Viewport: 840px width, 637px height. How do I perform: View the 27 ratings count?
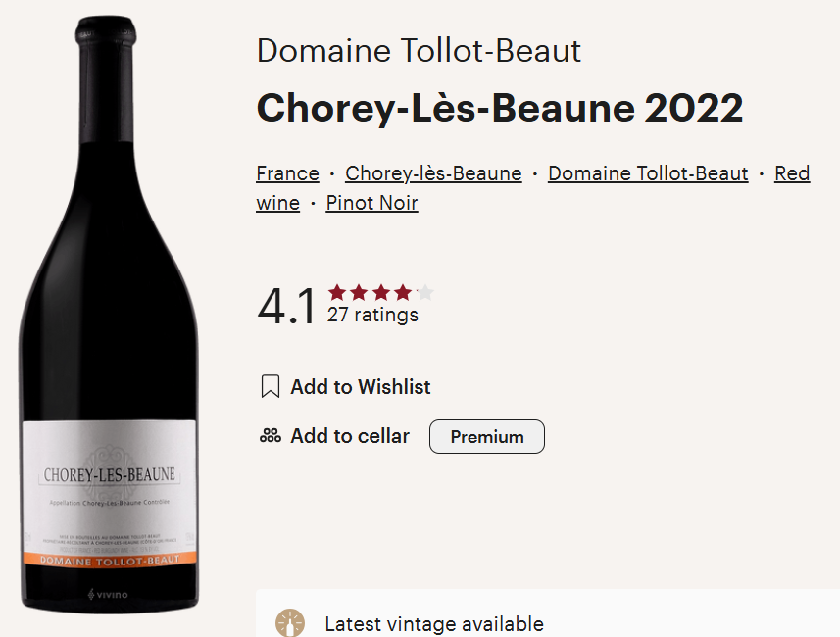[x=372, y=315]
